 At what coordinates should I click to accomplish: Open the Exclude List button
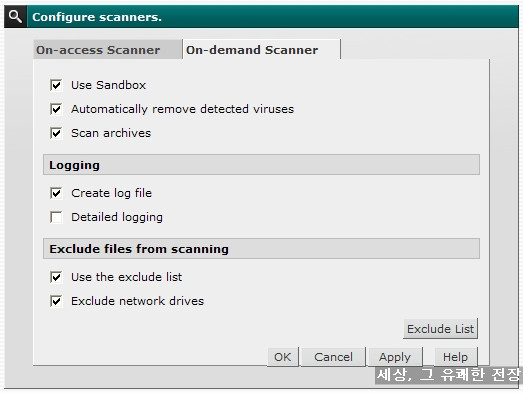[440, 329]
